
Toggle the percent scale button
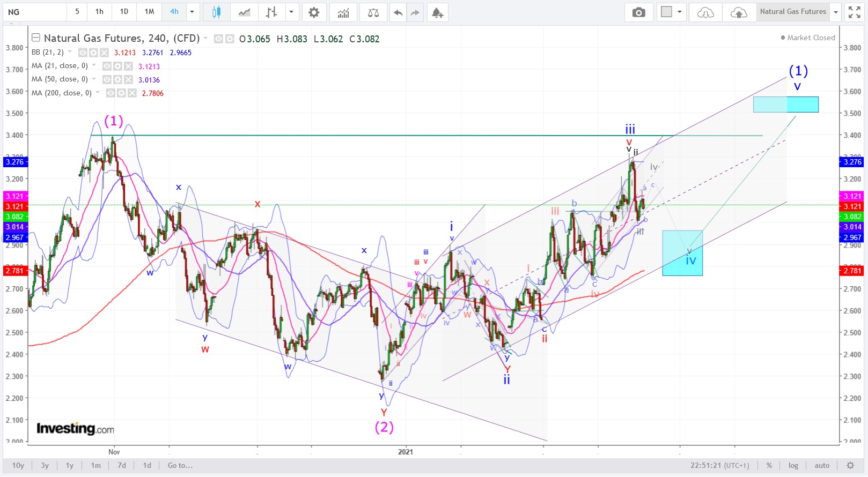(769, 465)
